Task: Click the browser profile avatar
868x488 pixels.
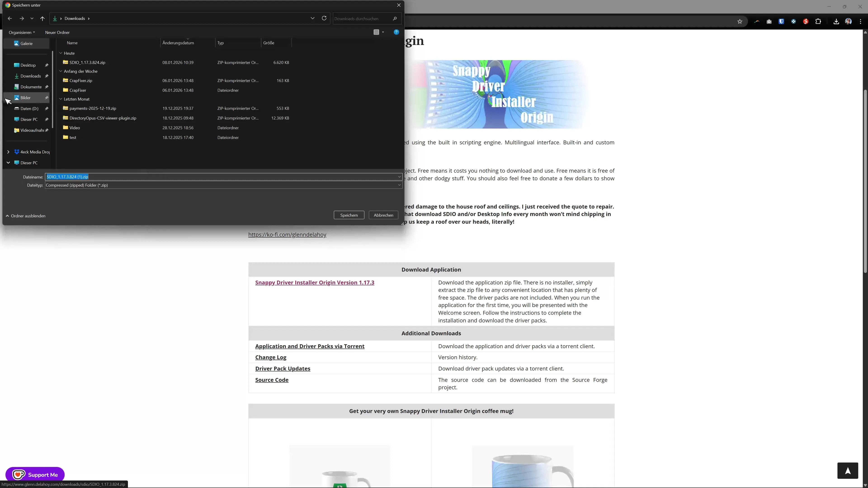Action: 849,21
